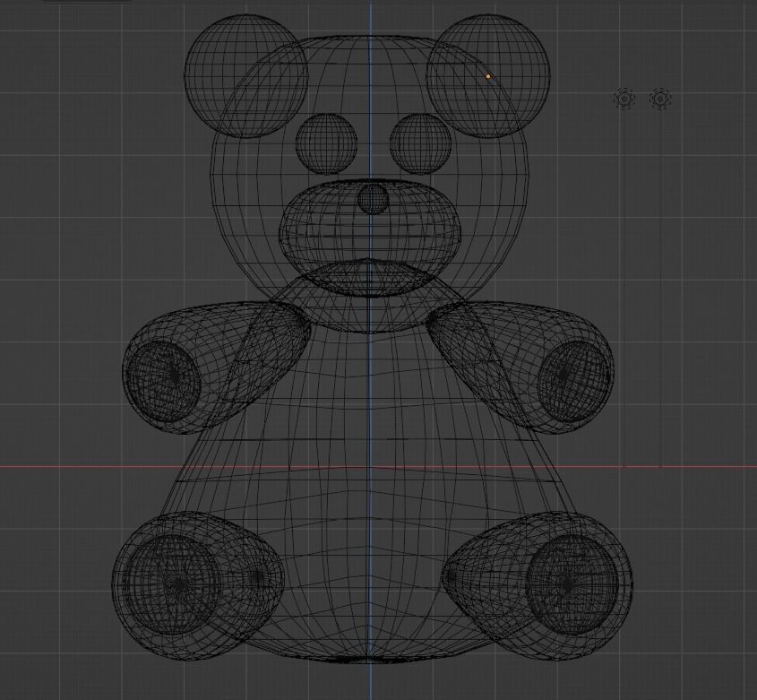This screenshot has height=700, width=757.
Task: Select the right point light object
Action: click(x=660, y=99)
